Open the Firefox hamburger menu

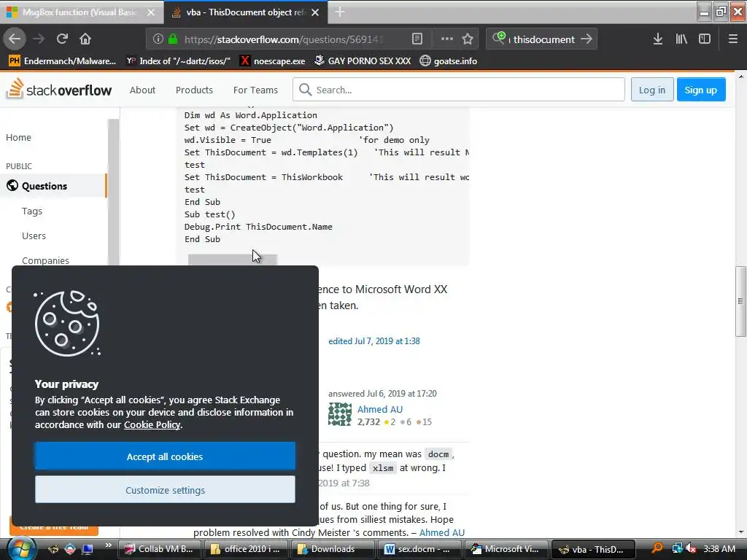[x=733, y=39]
